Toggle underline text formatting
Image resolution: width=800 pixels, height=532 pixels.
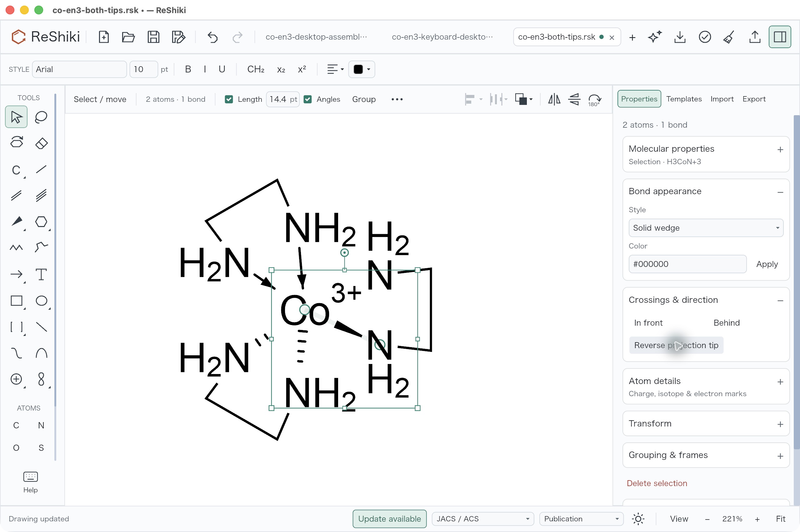pos(222,69)
